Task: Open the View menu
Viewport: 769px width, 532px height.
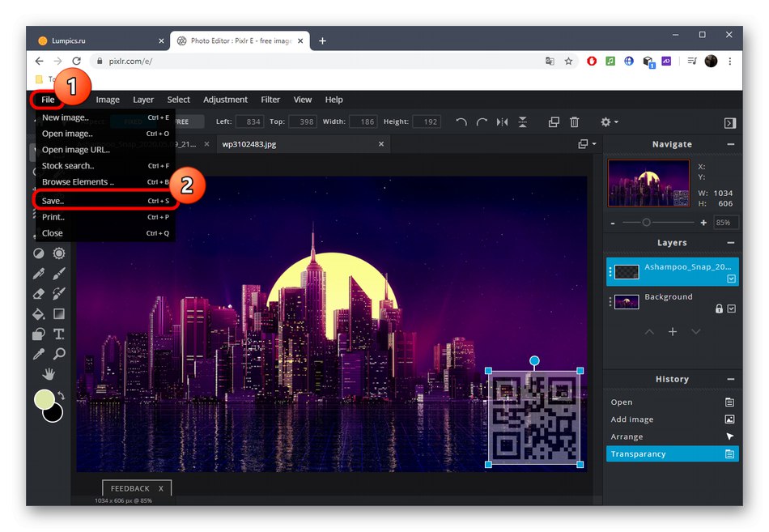Action: pos(303,100)
